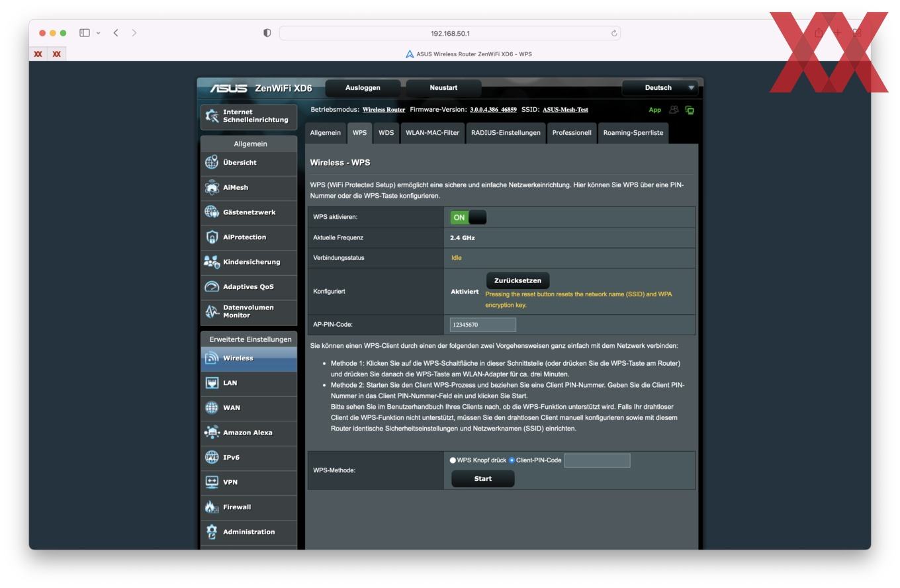Screen dimensions: 900x588
Task: Click the Start button for WPS
Action: [x=483, y=479]
